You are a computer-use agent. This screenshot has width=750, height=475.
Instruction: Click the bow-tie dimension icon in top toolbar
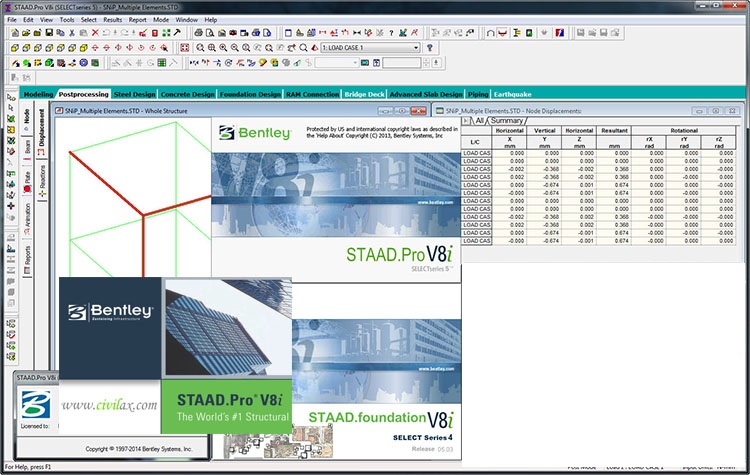click(357, 33)
